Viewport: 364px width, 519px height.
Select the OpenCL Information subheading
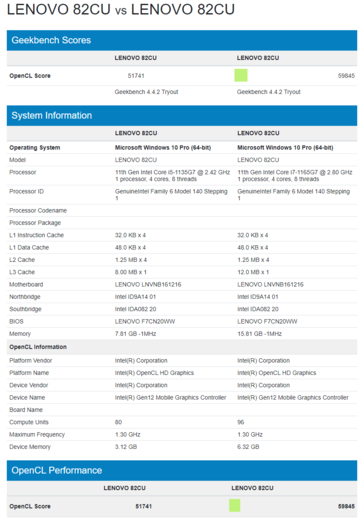(38, 347)
